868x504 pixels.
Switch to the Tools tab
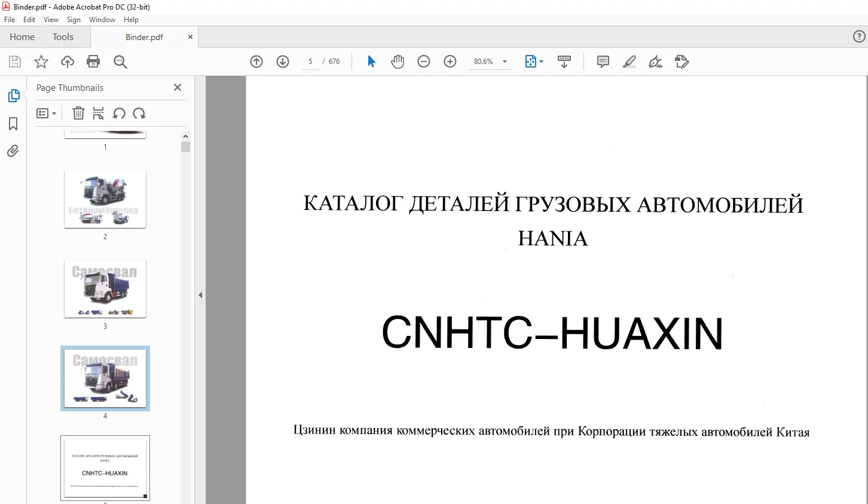pyautogui.click(x=63, y=37)
